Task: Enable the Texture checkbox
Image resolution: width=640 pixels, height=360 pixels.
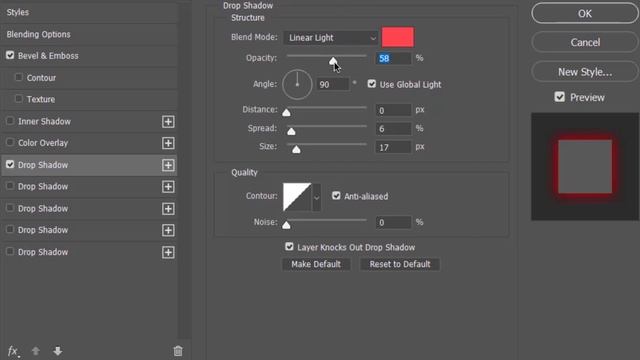Action: point(19,99)
